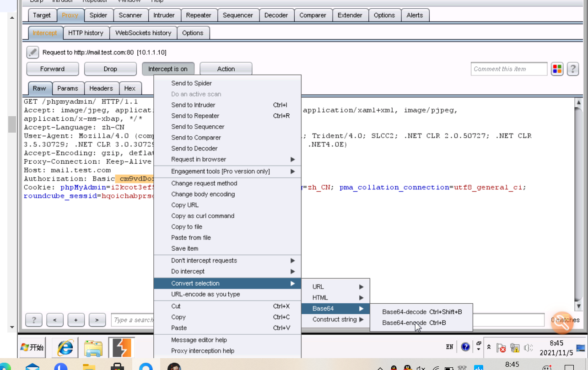Click Copy as curl command
This screenshot has width=588, height=370.
pos(227,216)
